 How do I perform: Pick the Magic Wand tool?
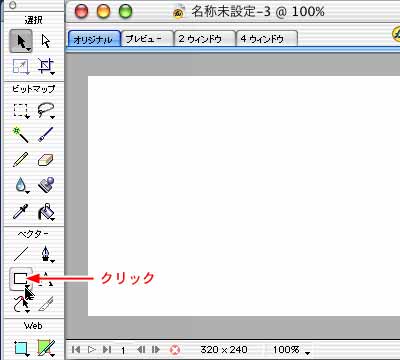tap(21, 135)
